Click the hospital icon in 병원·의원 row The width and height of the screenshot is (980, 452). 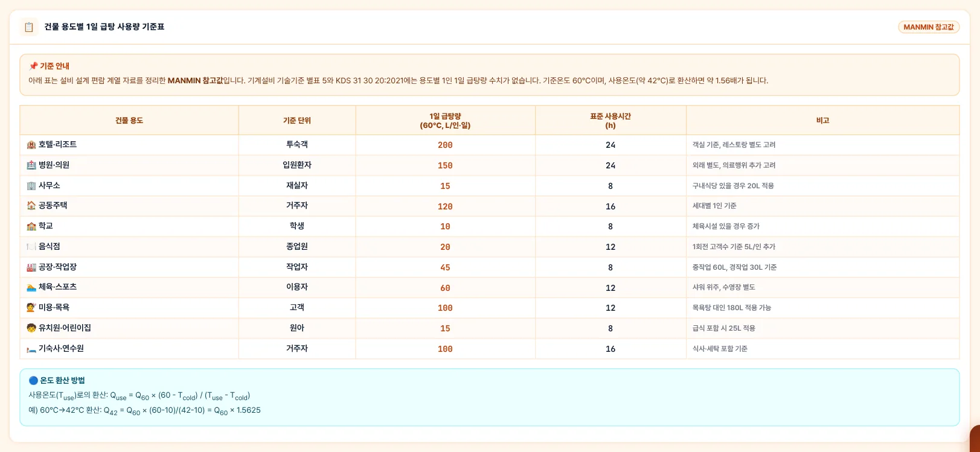click(31, 165)
